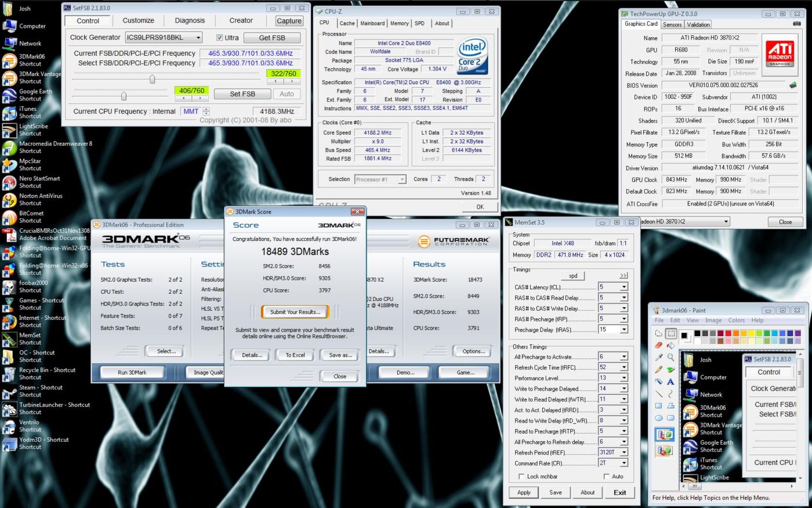
Task: Toggle the Ultra checkbox in SetFSB
Action: (220, 38)
